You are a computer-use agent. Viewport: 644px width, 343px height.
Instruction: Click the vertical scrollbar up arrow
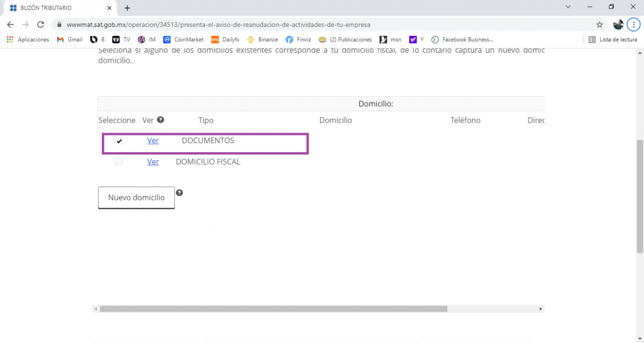click(x=640, y=53)
